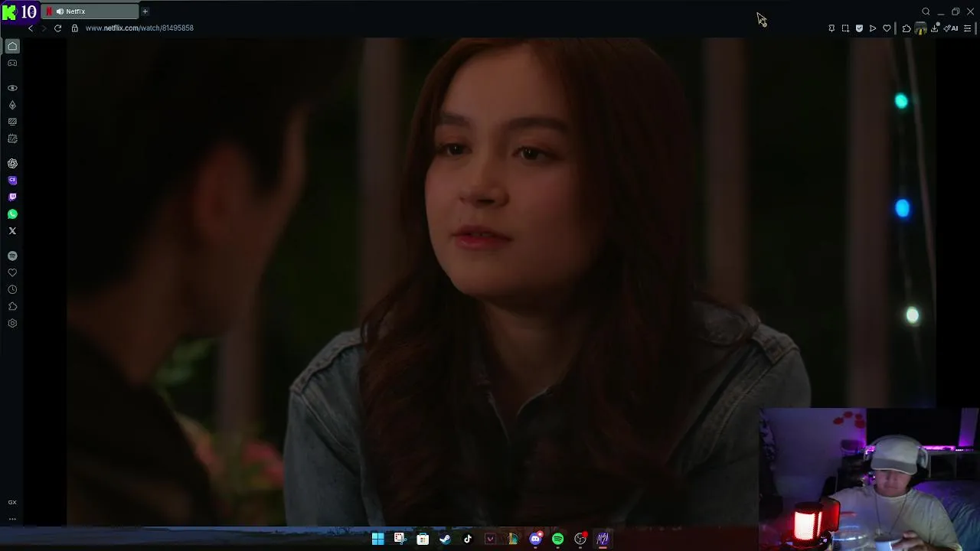980x551 pixels.
Task: Switch to the Netflix browser tab
Action: [90, 11]
